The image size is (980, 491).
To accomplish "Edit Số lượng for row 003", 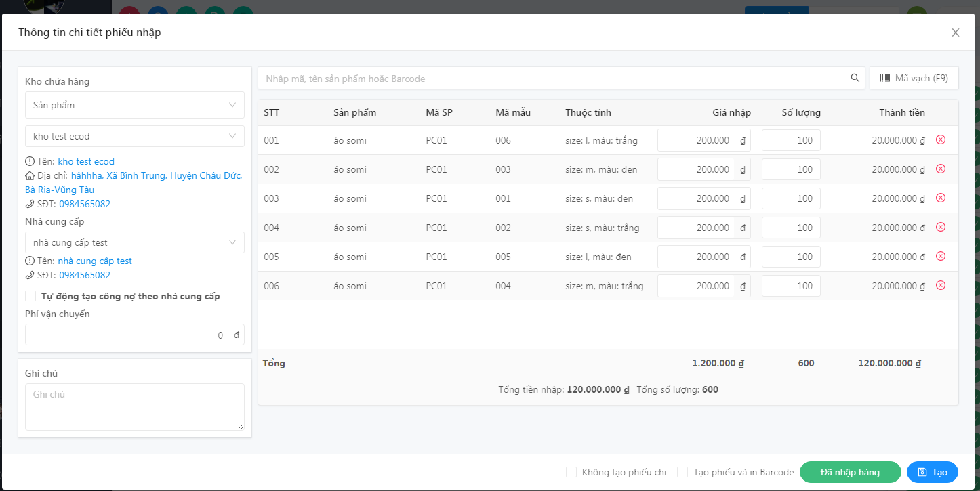I will tap(791, 198).
